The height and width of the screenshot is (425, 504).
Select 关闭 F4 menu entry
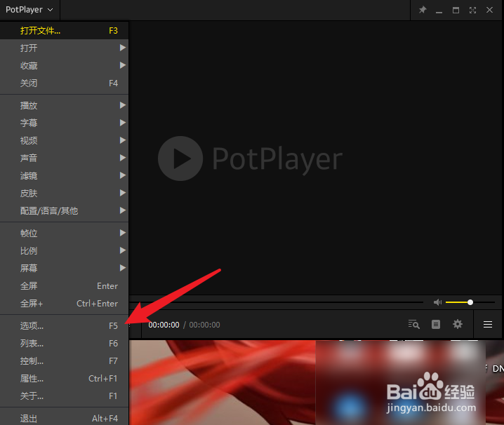coord(65,83)
